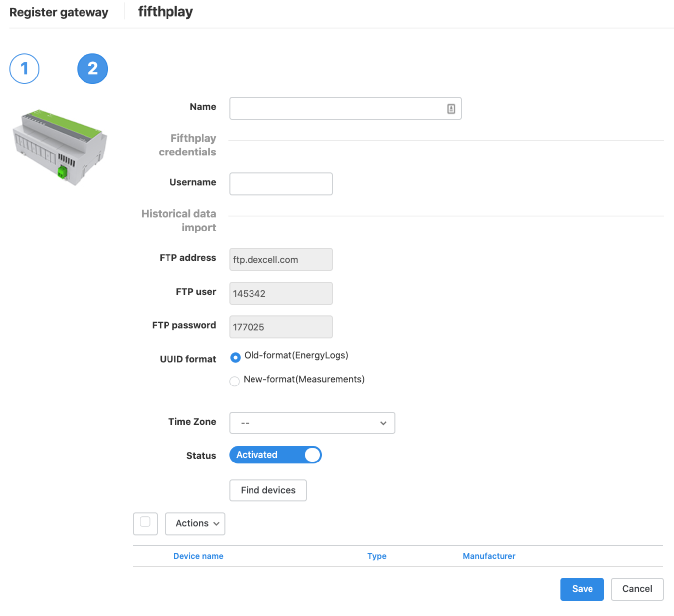Select Old-format(EnergyLogs) radio button
Screen dimensions: 674x616
235,357
